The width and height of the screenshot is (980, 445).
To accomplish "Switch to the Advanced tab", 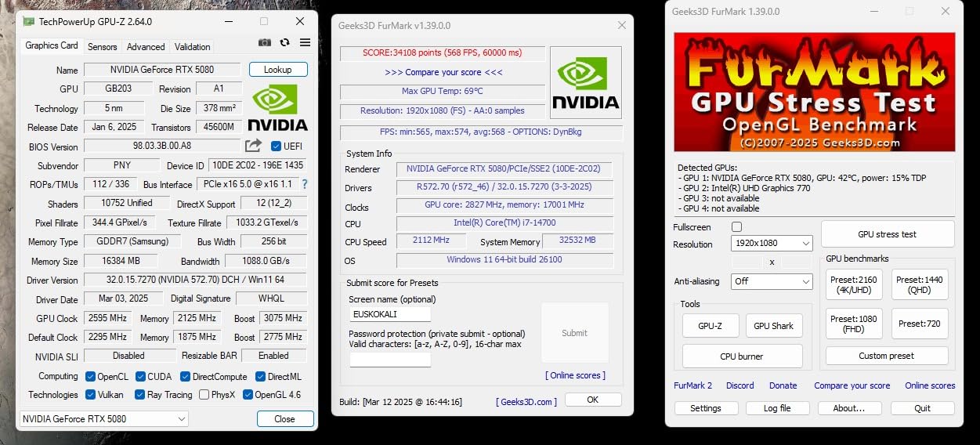I will 146,47.
